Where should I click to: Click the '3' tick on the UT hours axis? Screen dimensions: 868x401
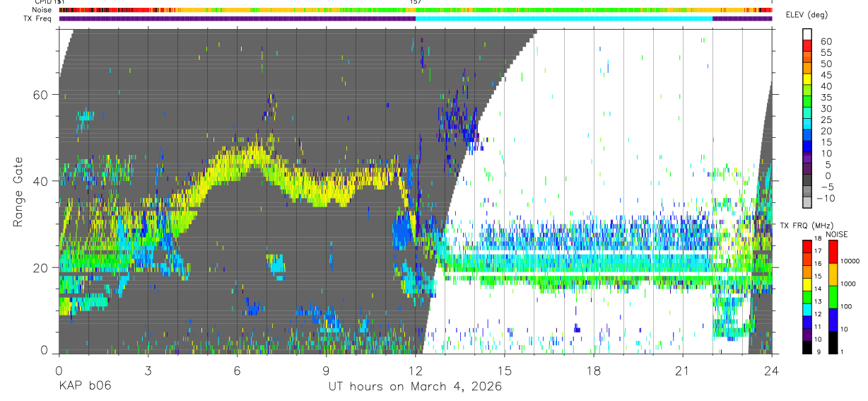click(148, 371)
